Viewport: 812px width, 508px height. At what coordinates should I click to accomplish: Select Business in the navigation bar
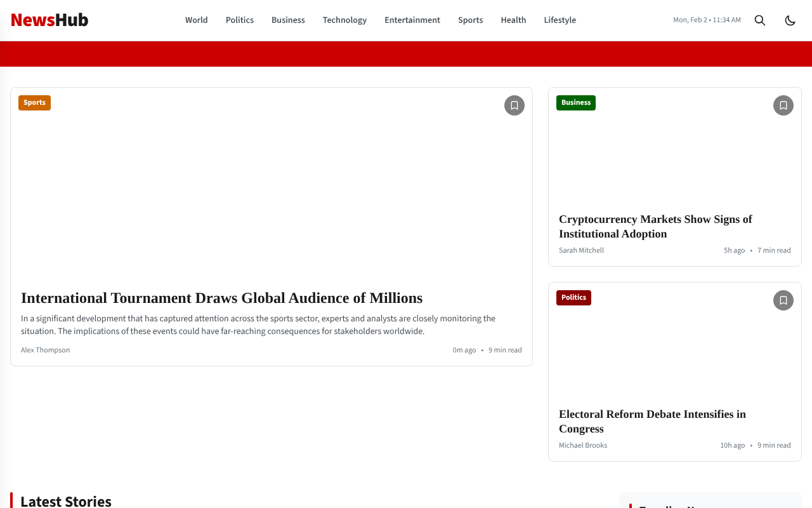pyautogui.click(x=288, y=20)
